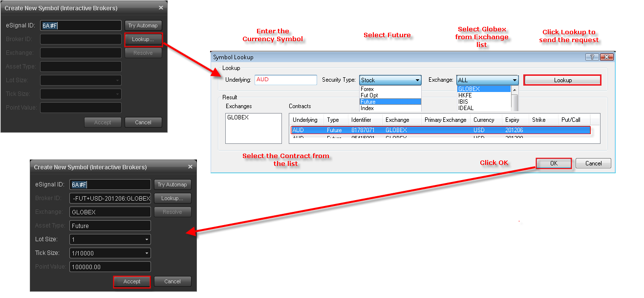
Task: Click the Put/Call column header
Action: 575,120
